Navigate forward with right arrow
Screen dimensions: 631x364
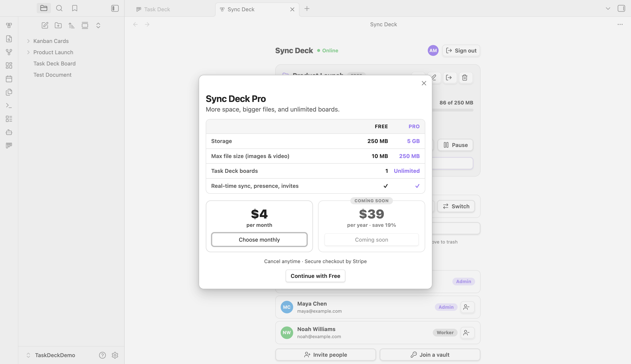[147, 24]
